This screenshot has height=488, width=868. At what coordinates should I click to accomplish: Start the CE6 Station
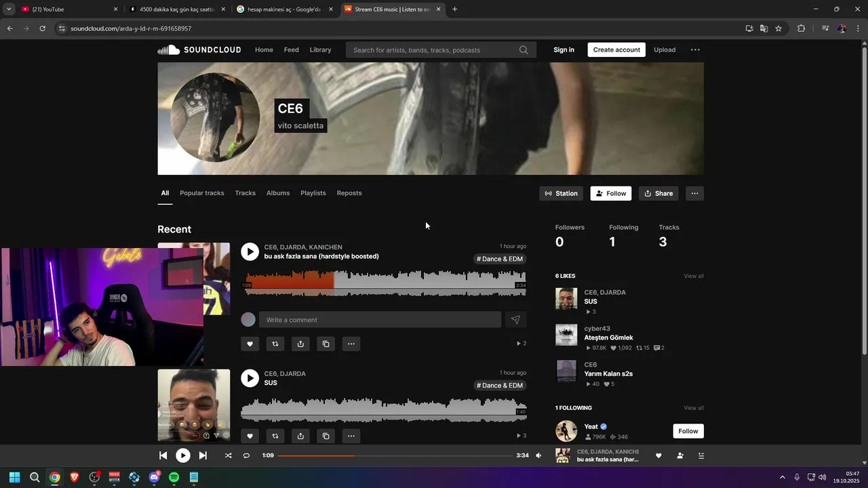pos(561,194)
